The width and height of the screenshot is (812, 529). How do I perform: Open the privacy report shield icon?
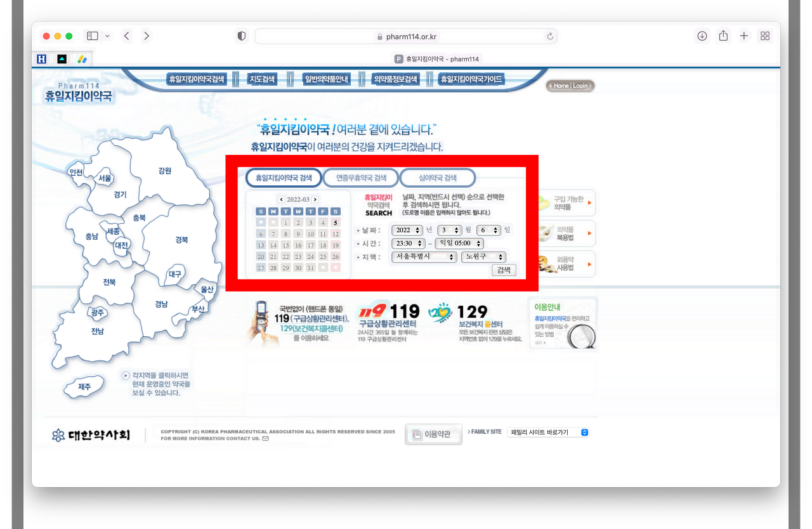tap(242, 36)
